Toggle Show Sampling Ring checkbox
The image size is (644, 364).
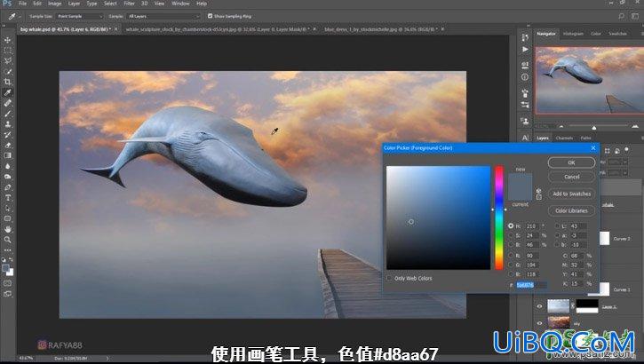tap(210, 16)
